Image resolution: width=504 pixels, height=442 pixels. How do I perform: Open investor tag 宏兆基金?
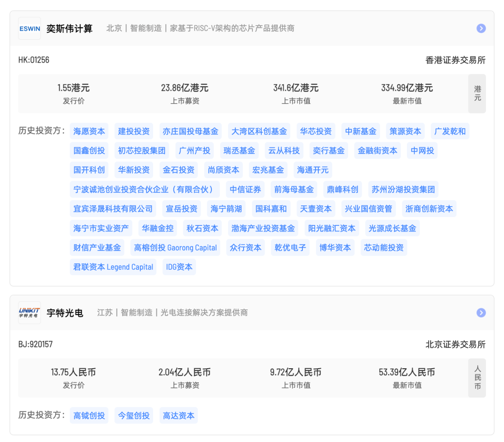tap(268, 170)
